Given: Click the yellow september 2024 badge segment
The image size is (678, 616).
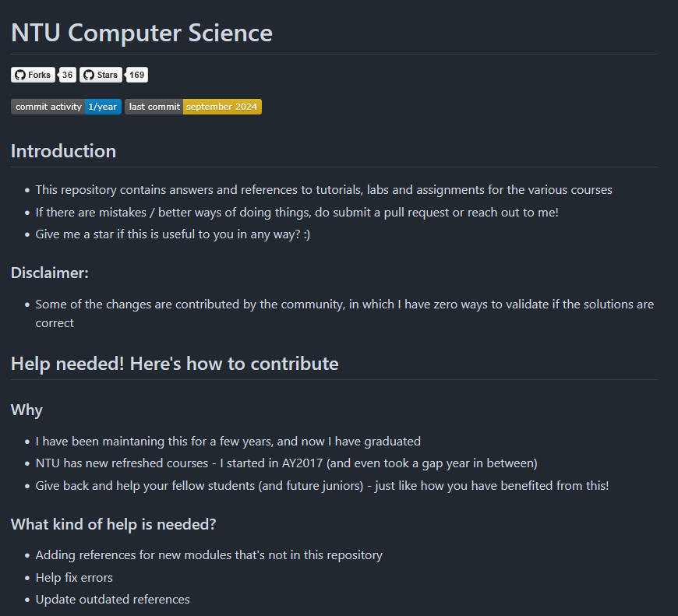Looking at the screenshot, I should point(222,107).
